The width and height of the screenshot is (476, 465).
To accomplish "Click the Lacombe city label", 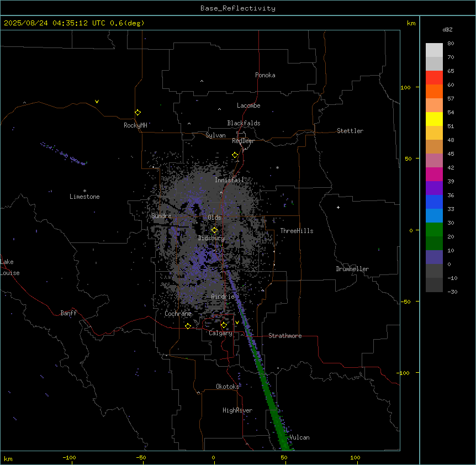I will [248, 105].
